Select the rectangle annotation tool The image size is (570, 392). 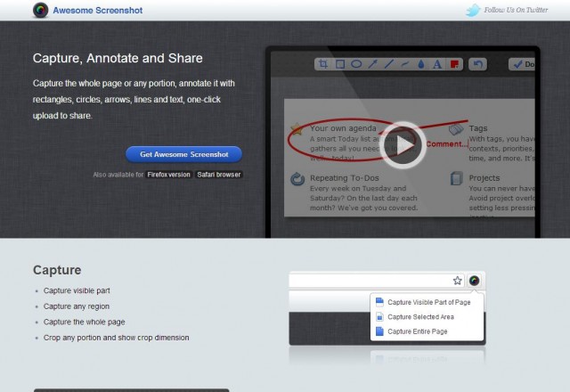click(x=339, y=64)
